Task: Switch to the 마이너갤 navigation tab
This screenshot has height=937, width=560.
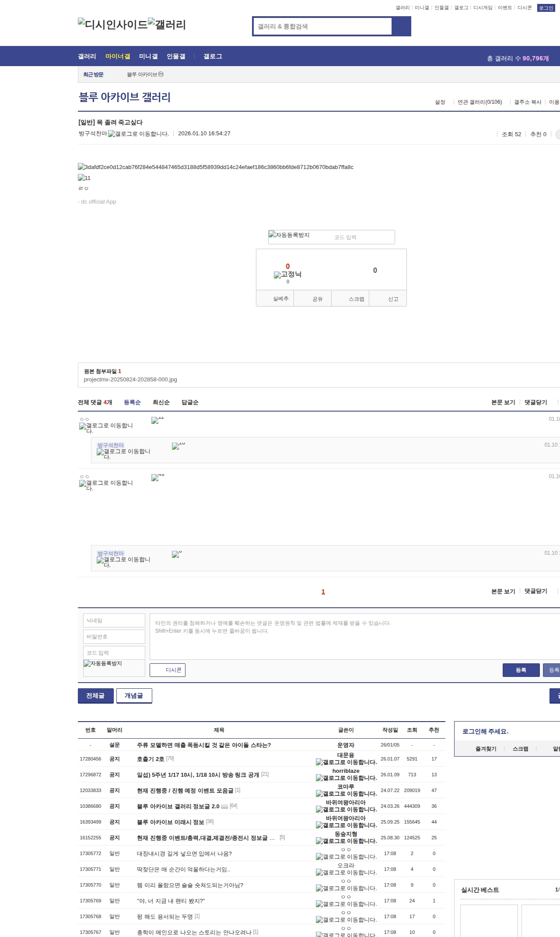Action: coord(118,56)
